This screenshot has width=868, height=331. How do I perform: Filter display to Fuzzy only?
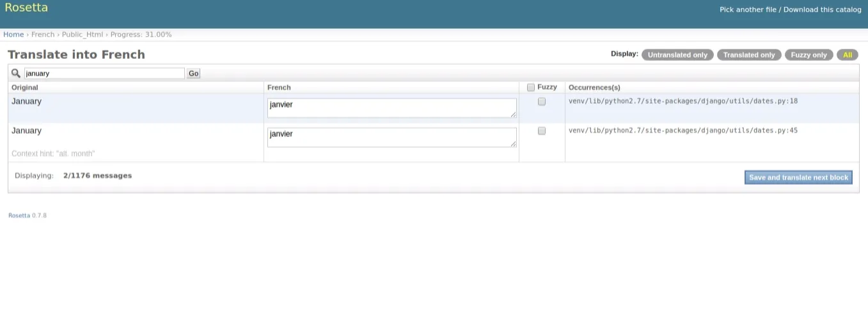[809, 55]
